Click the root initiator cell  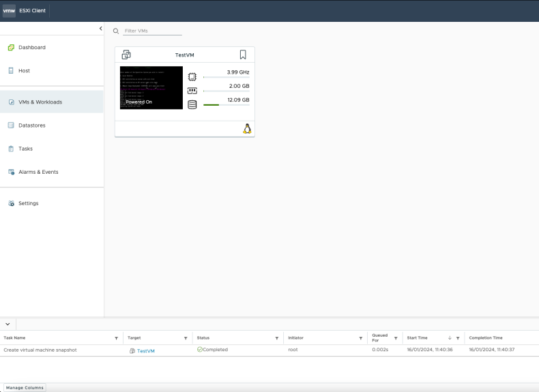[293, 350]
